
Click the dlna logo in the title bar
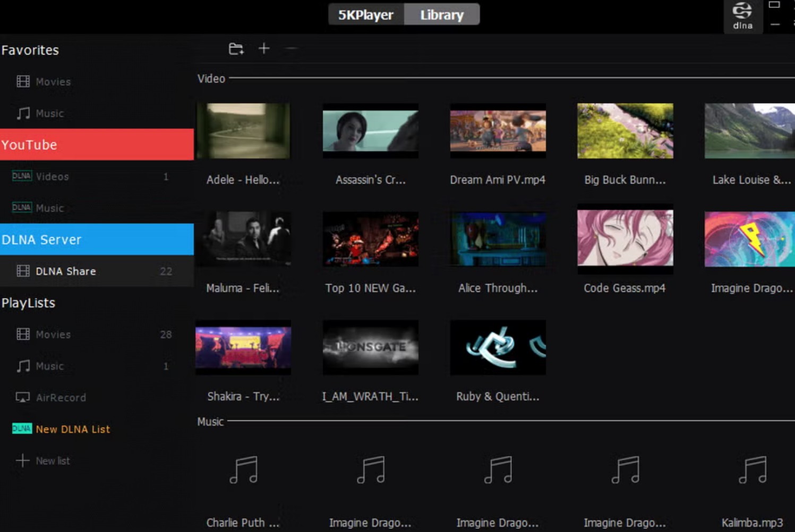coord(742,16)
